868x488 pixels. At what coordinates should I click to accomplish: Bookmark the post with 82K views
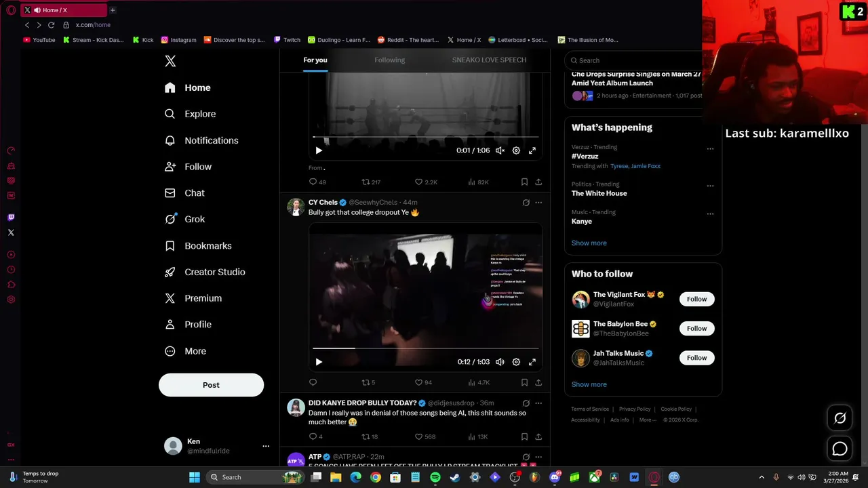pyautogui.click(x=524, y=182)
